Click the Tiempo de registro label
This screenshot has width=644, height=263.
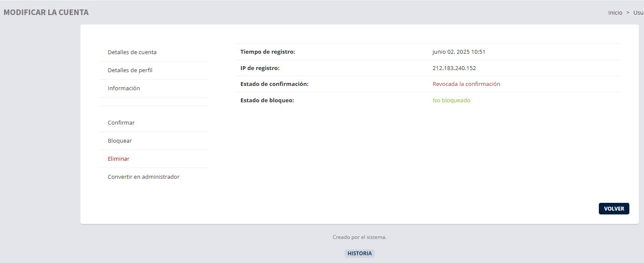coord(268,52)
